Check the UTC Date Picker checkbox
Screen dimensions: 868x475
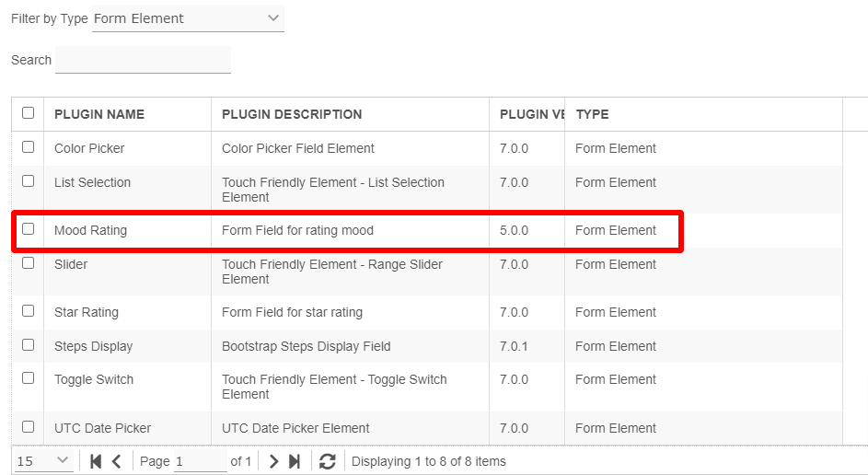[29, 427]
